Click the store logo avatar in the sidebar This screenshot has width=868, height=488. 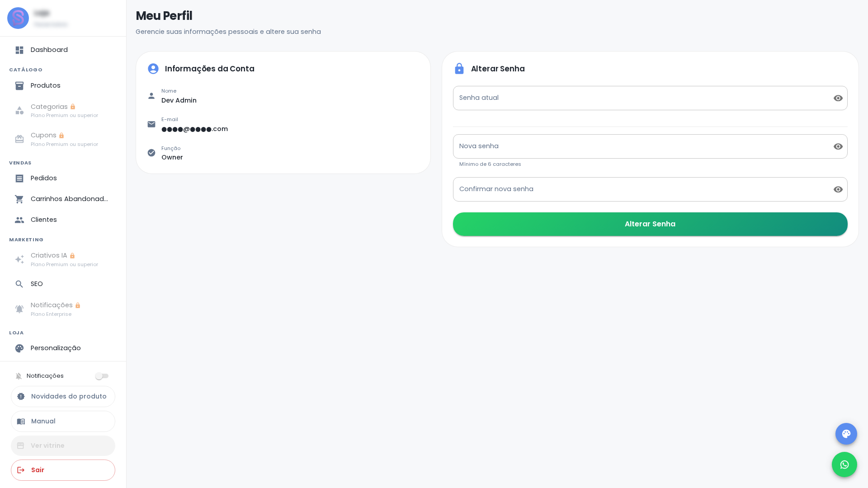(18, 18)
